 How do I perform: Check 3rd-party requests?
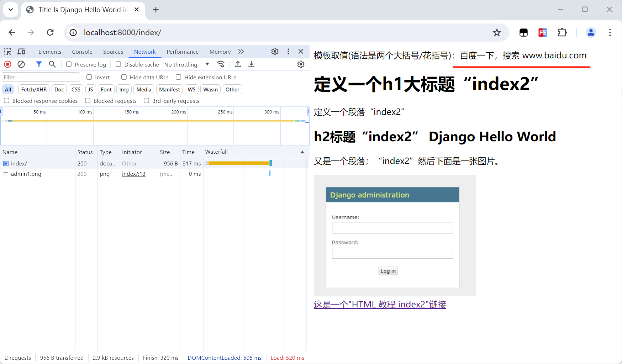pos(146,101)
